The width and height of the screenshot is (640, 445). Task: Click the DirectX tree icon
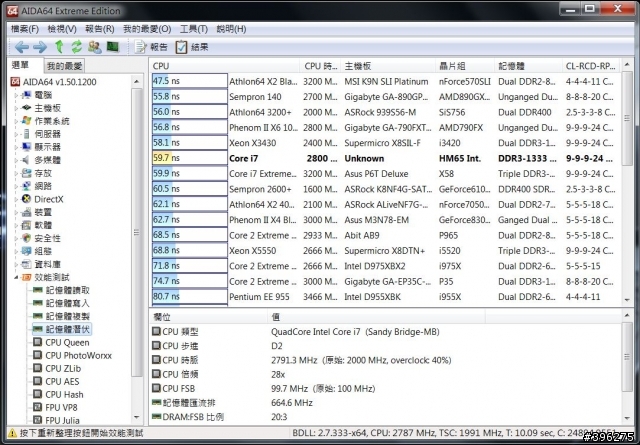coord(26,199)
